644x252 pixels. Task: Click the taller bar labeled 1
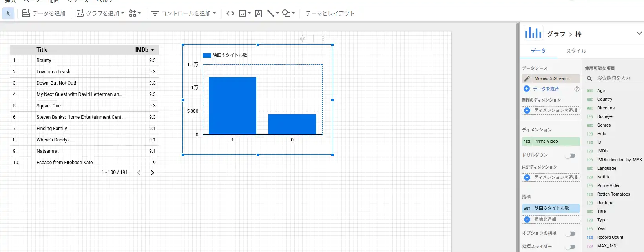point(232,106)
